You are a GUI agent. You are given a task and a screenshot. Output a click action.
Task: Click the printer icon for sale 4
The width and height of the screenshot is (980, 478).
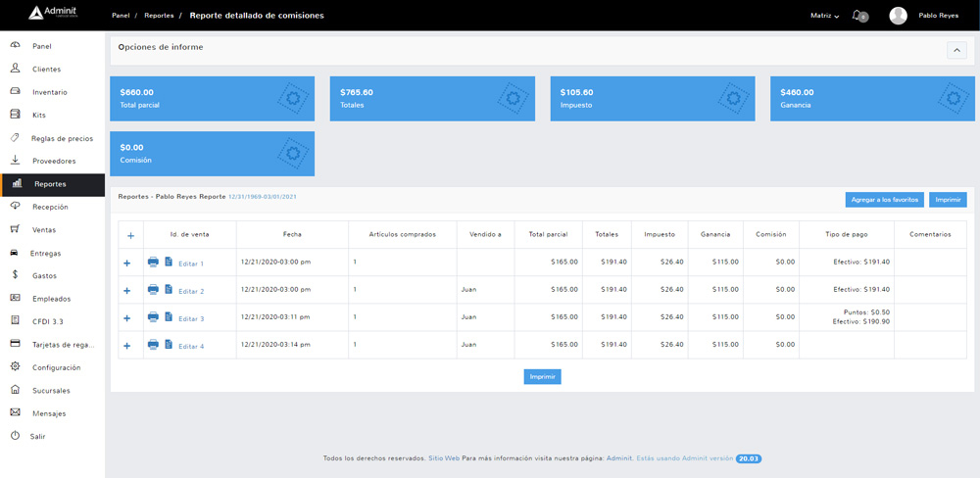153,345
